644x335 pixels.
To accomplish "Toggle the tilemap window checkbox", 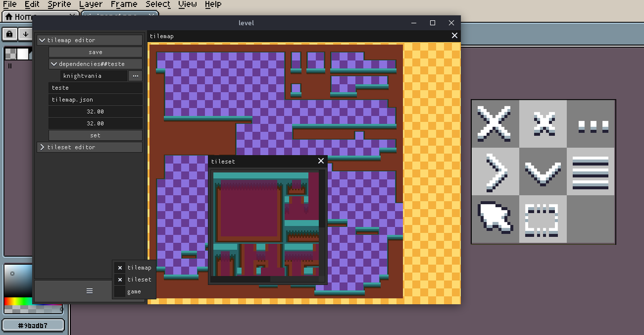I will pos(120,267).
